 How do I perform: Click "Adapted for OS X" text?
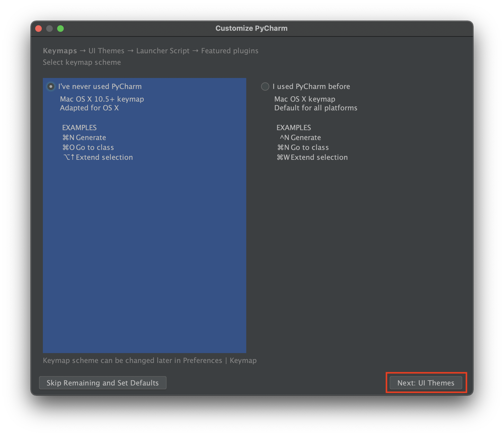point(89,108)
